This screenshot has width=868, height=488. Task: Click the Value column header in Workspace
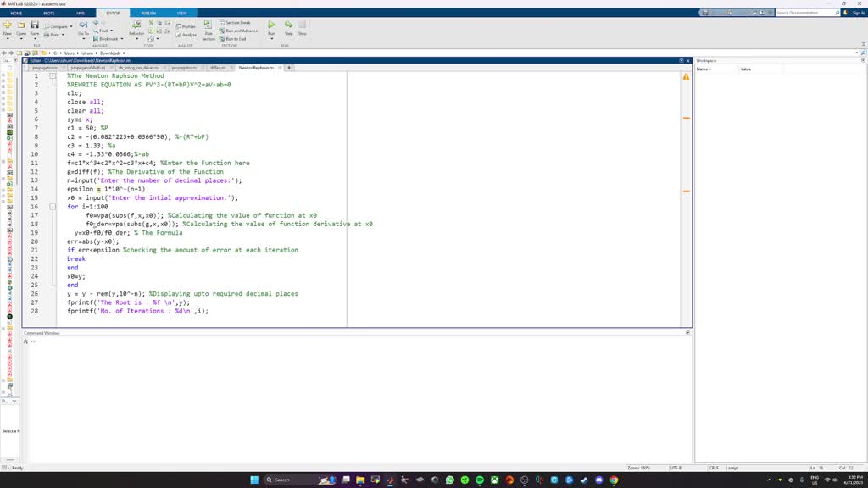746,69
